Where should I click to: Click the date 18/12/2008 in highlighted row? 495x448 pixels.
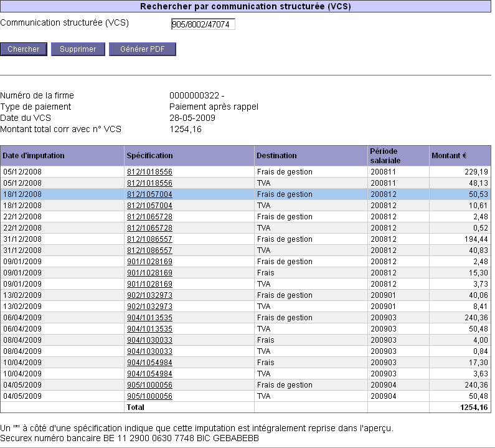pos(22,194)
